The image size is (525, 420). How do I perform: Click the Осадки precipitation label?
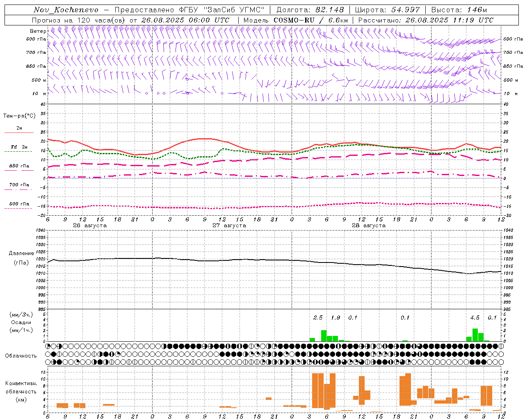pos(21,322)
